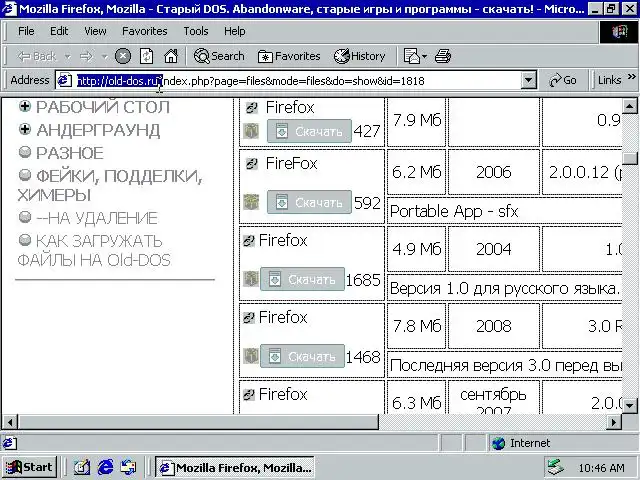Open the Tools menu
The height and width of the screenshot is (480, 640).
click(x=196, y=31)
